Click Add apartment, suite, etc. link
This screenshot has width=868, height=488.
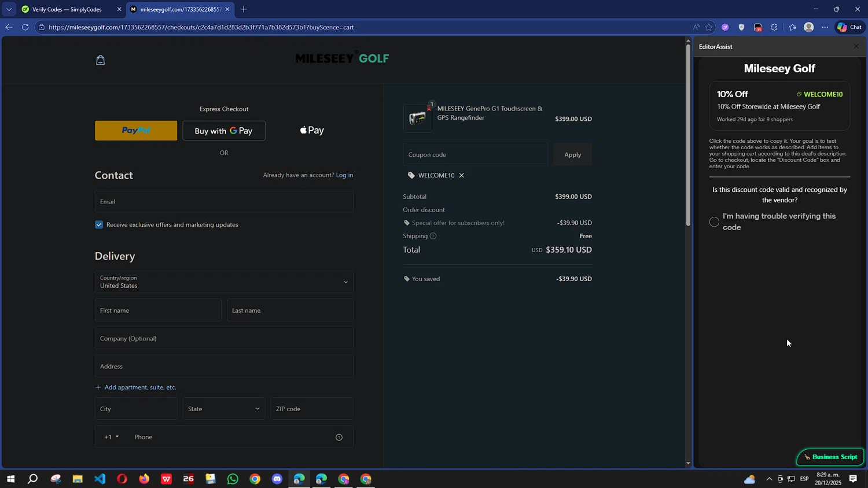135,387
